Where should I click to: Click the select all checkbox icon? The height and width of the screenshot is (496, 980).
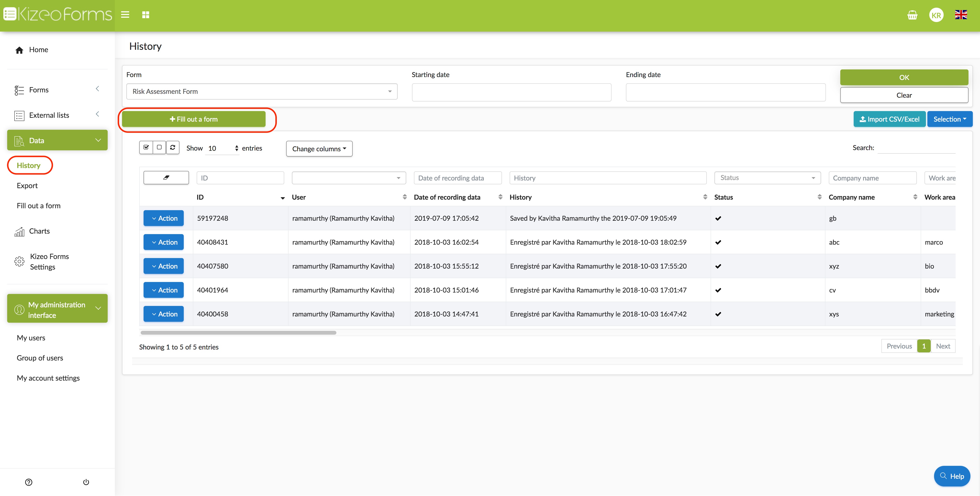click(x=146, y=148)
